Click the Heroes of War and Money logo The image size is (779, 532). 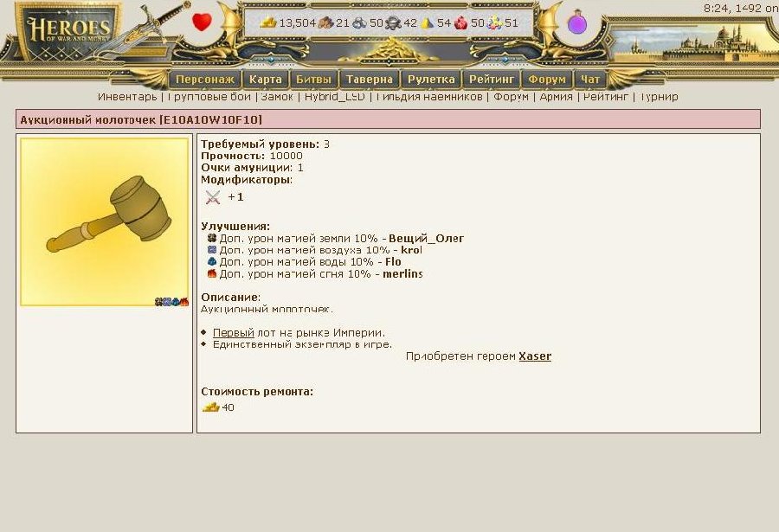click(68, 31)
